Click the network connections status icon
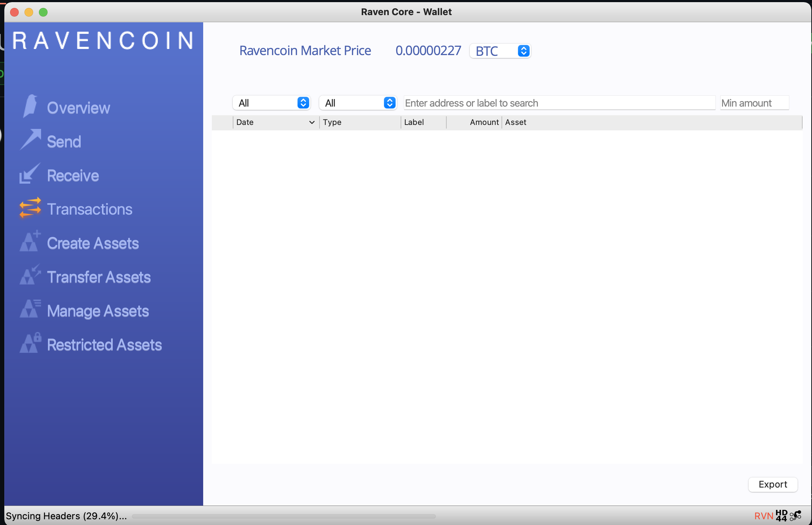This screenshot has width=812, height=525. (x=795, y=516)
